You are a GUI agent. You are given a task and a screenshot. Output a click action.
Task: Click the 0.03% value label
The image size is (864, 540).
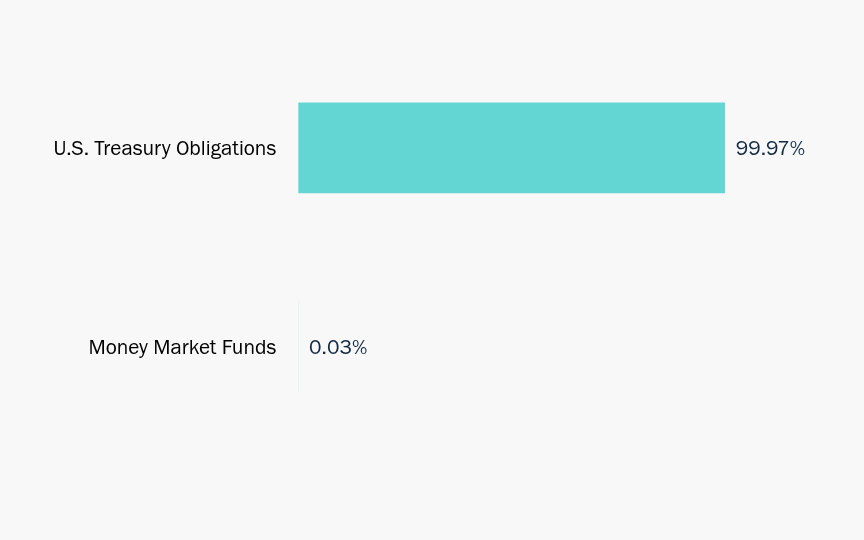338,347
